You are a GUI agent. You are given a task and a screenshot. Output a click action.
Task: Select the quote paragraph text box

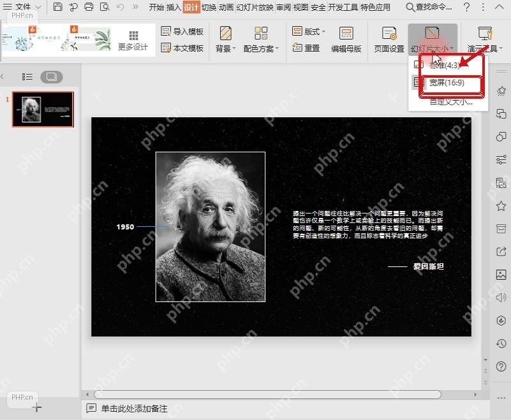(x=367, y=224)
